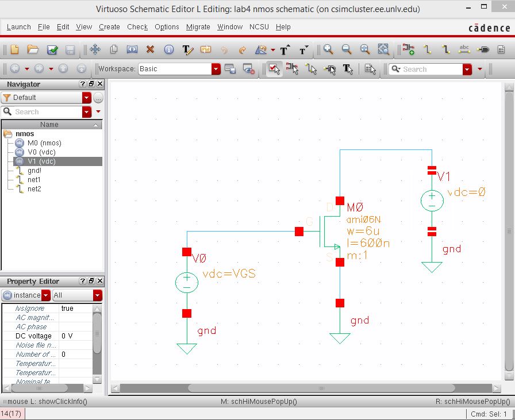Image resolution: width=515 pixels, height=420 pixels.
Task: Click the schematic canvas horizontal scrollbar
Action: 321,388
